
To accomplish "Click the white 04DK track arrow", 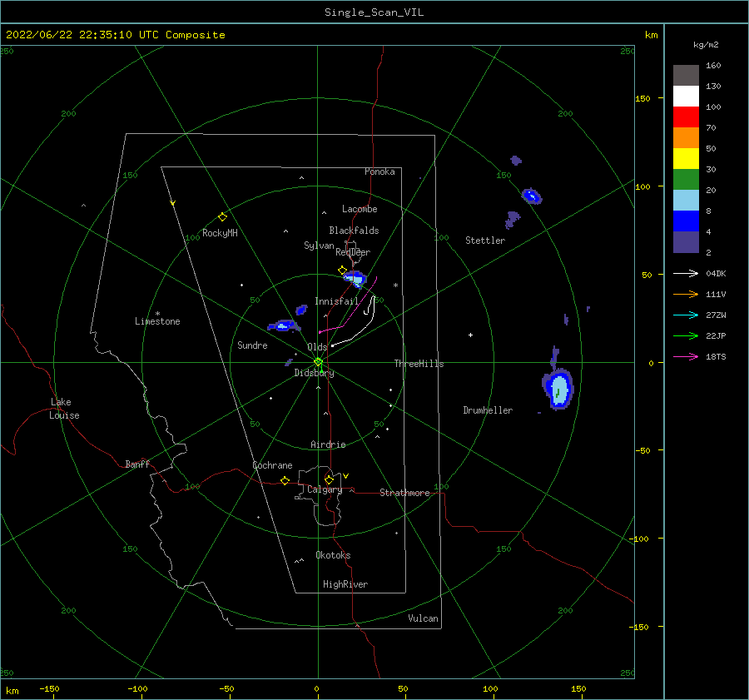I will 686,273.
